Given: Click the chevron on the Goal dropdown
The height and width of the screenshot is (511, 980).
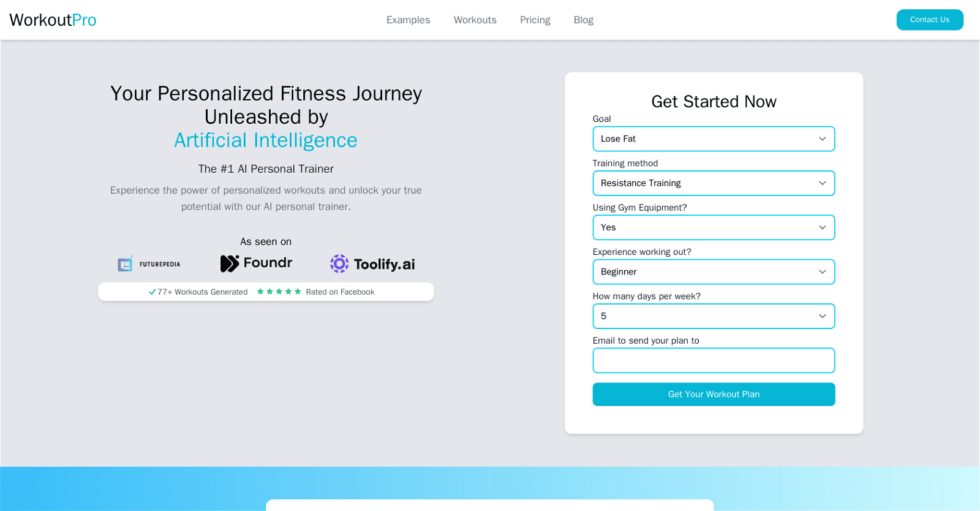Looking at the screenshot, I should 823,138.
